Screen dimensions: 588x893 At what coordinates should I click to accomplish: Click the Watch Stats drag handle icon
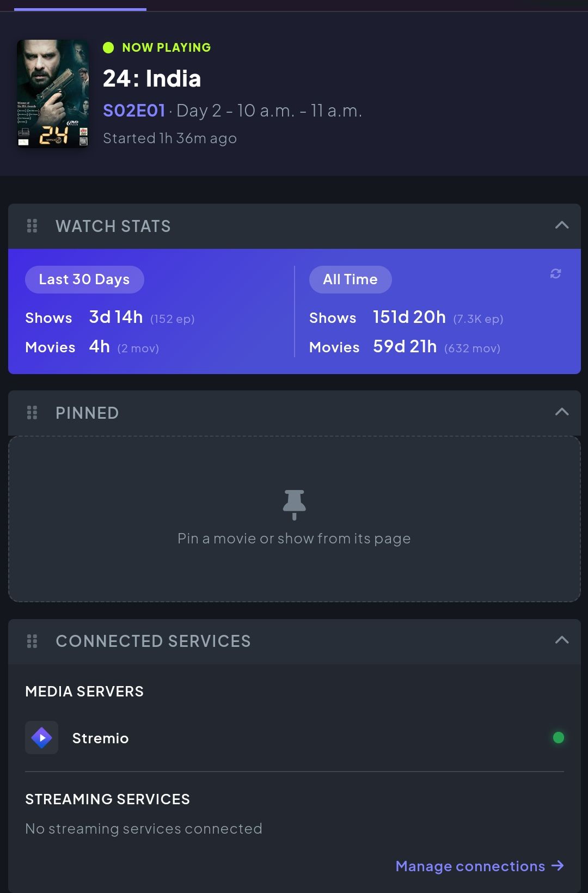tap(32, 226)
